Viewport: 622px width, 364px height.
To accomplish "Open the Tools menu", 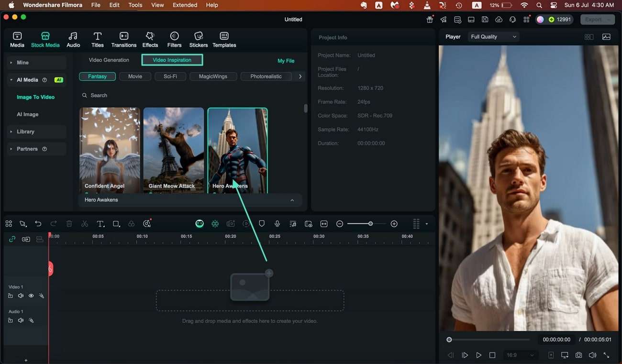I will [135, 5].
